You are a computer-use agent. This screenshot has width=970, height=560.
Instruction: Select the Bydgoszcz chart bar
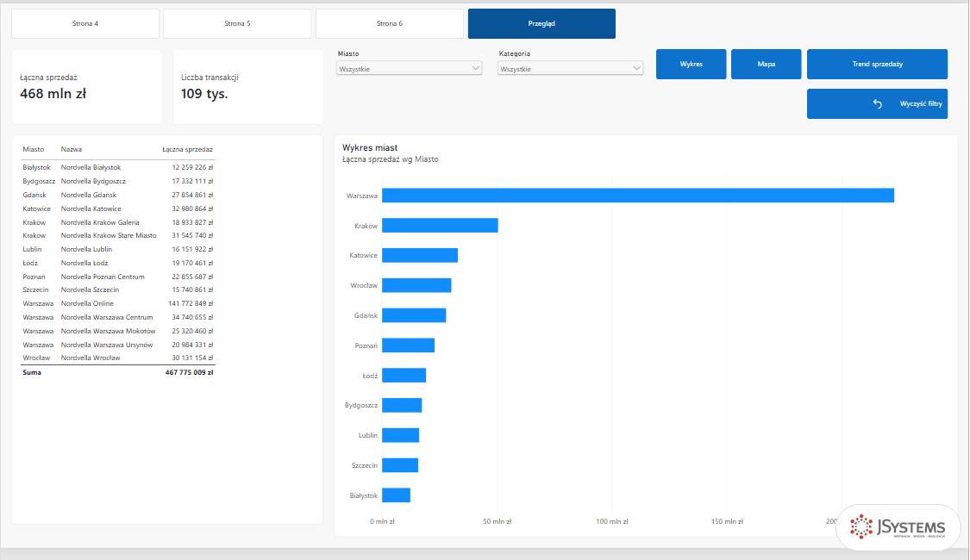point(402,406)
